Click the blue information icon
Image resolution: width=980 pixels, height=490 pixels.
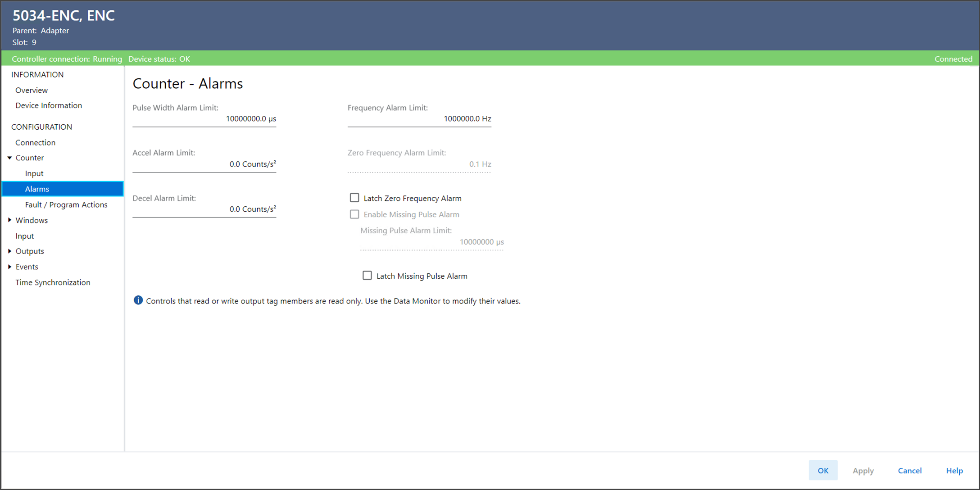(x=138, y=300)
